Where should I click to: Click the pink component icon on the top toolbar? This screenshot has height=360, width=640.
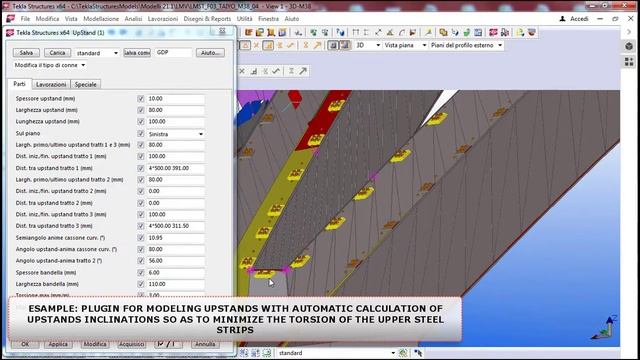493,32
